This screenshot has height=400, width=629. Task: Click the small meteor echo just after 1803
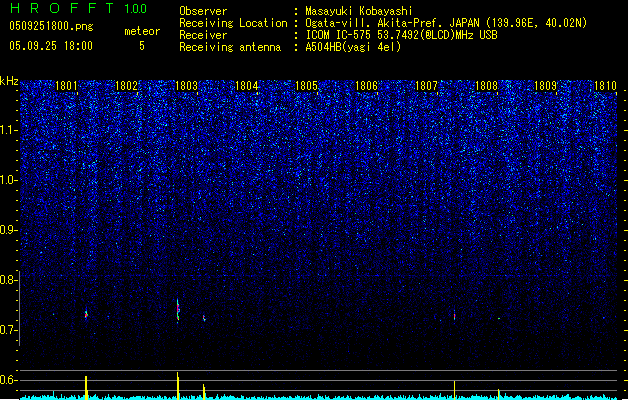click(x=204, y=318)
